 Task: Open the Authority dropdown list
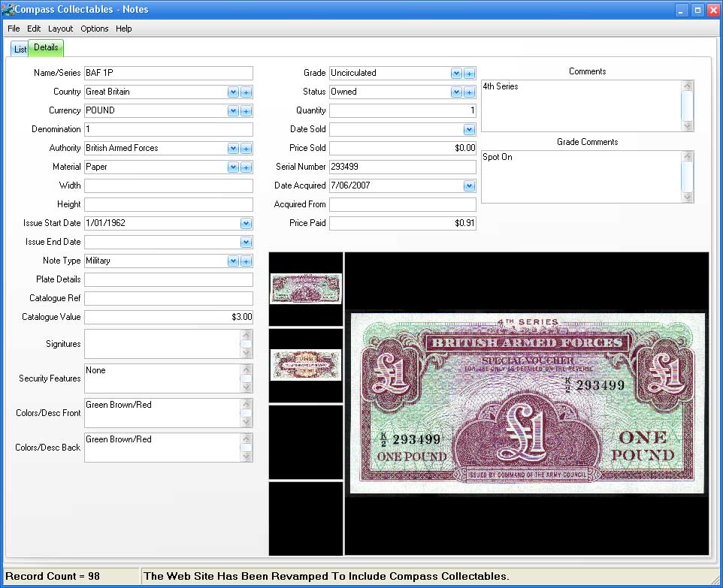pyautogui.click(x=233, y=149)
